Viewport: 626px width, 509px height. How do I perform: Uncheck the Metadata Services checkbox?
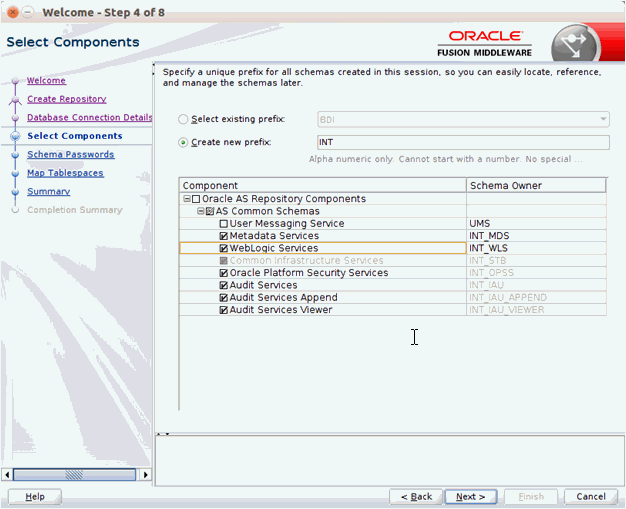pyautogui.click(x=224, y=236)
